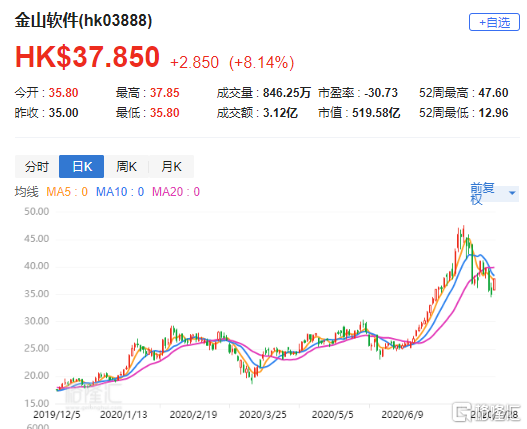Click the MA10 moving average label

pyautogui.click(x=120, y=192)
